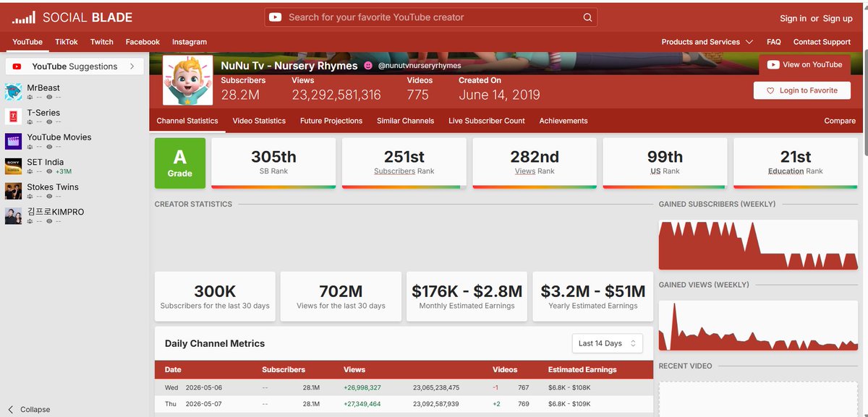Click the 702M views last 30 days card

[x=341, y=296]
